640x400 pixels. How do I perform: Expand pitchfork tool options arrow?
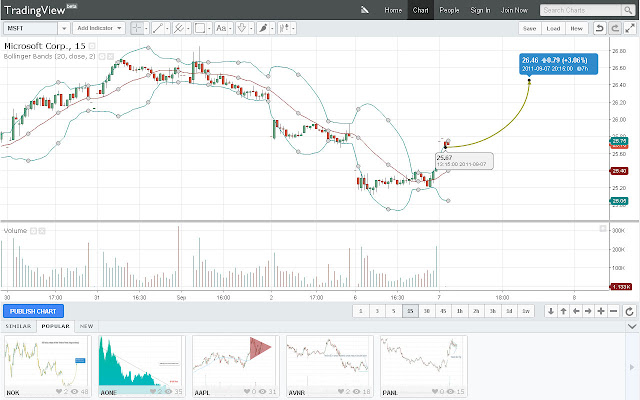[x=188, y=28]
